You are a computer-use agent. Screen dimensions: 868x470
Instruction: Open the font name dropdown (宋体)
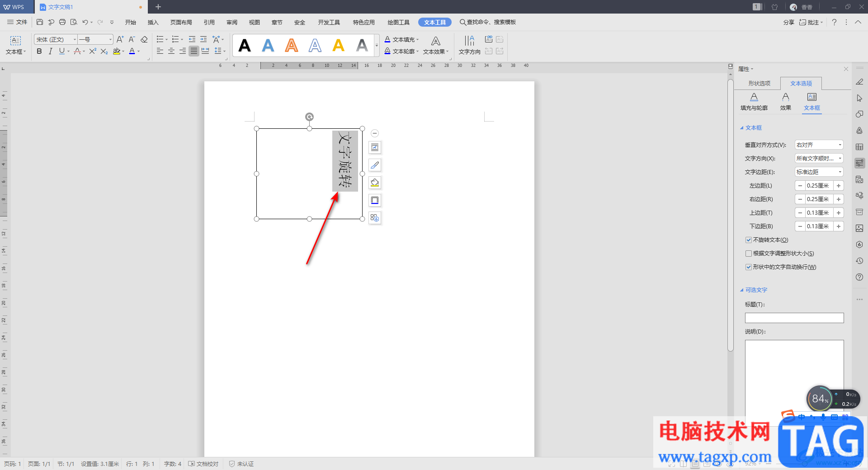(x=75, y=40)
